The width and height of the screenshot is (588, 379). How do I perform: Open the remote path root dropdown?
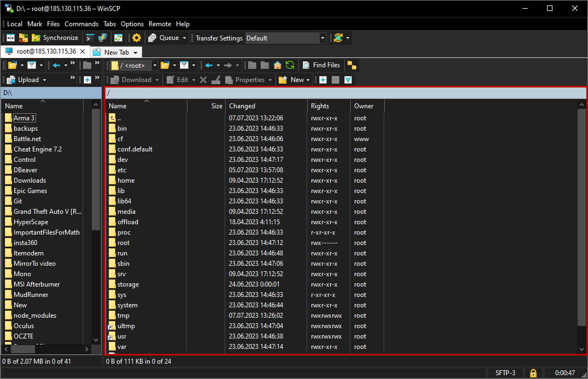pos(155,66)
